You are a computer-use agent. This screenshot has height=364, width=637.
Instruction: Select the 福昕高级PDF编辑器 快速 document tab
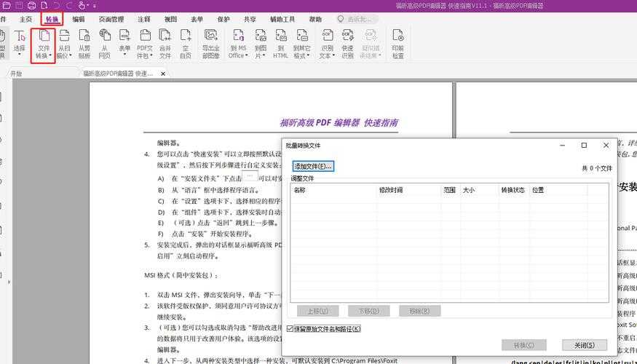[x=118, y=74]
